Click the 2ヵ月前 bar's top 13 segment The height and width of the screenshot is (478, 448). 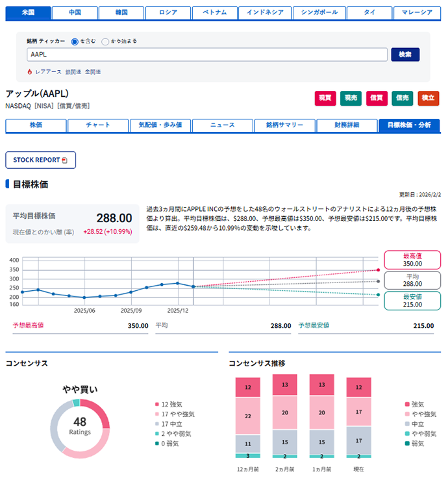pos(284,384)
